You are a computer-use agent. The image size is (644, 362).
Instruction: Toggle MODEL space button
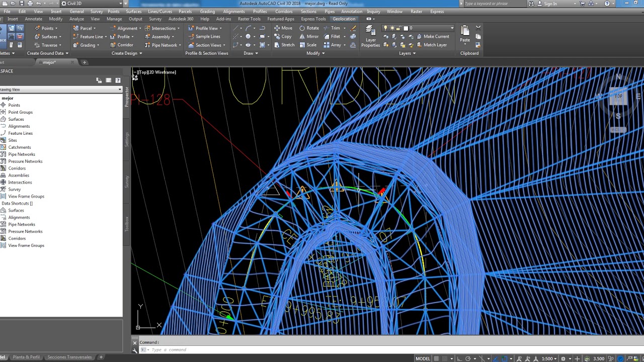423,358
